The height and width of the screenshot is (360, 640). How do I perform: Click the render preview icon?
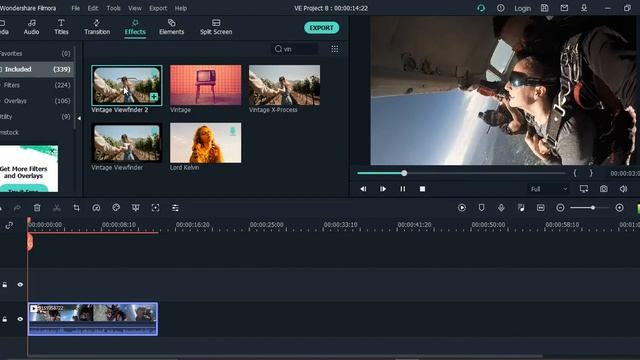462,208
